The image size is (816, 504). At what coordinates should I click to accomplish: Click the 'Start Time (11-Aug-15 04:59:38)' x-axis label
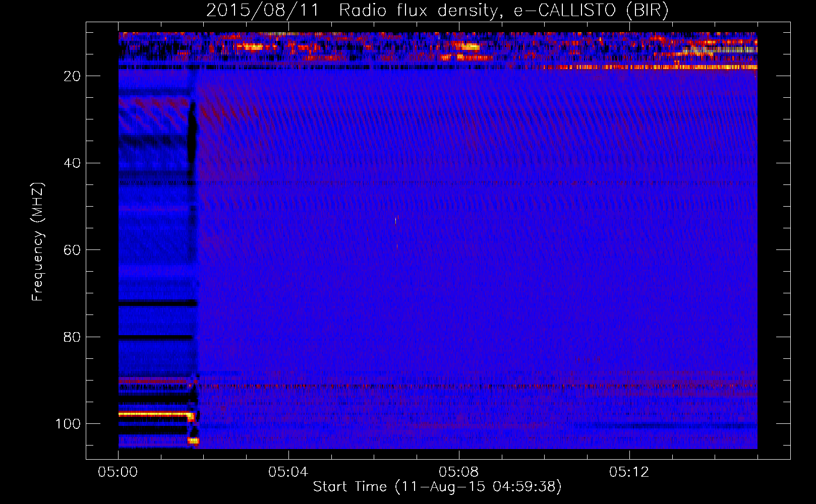[437, 487]
